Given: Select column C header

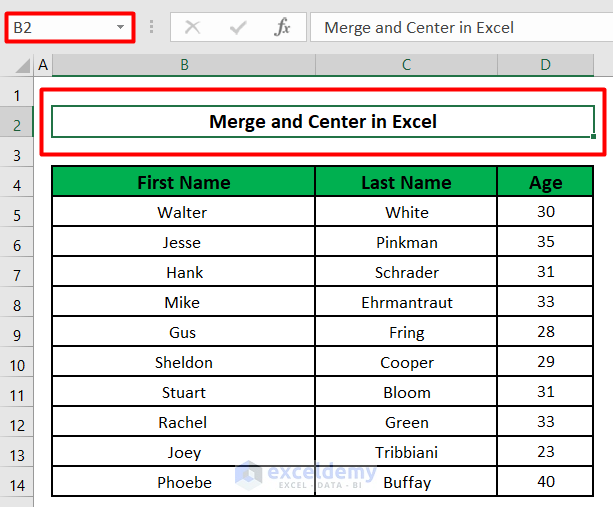Looking at the screenshot, I should (406, 65).
